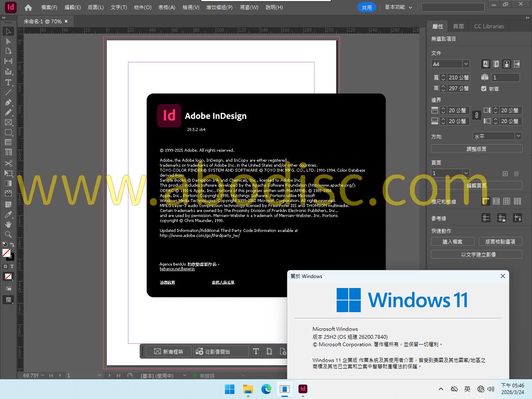The height and width of the screenshot is (399, 532).
Task: Select the Type tool in the toolbox
Action: pos(8,82)
